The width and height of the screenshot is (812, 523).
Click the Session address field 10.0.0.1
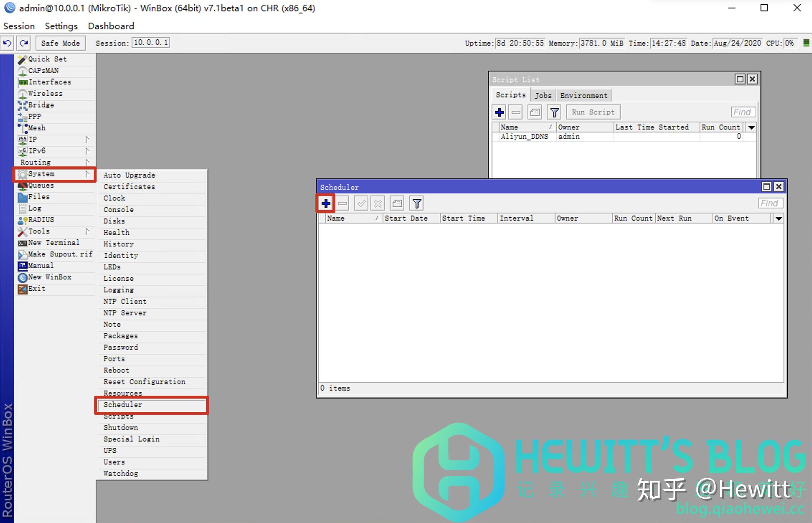click(151, 43)
